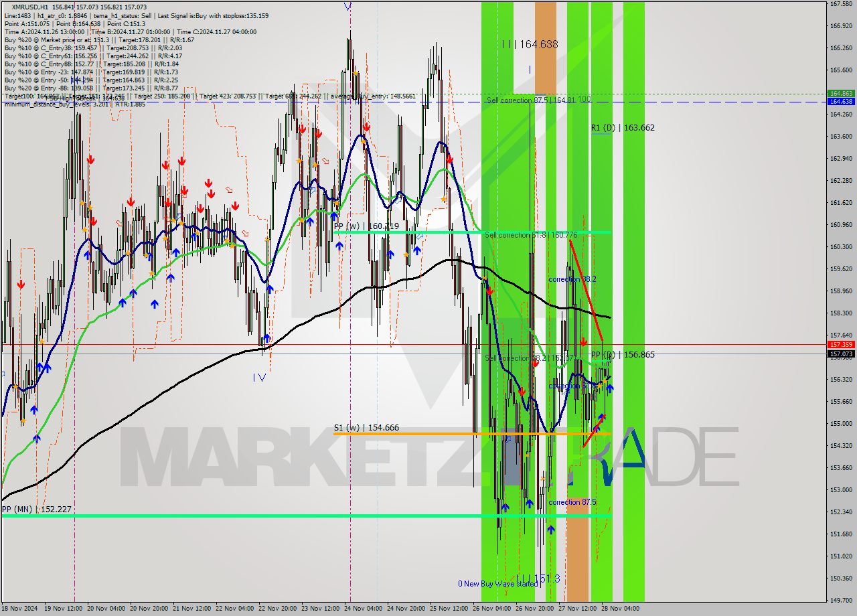Click the '26 Nov 20:00' time axis label
The height and width of the screenshot is (616, 857).
coord(534,609)
